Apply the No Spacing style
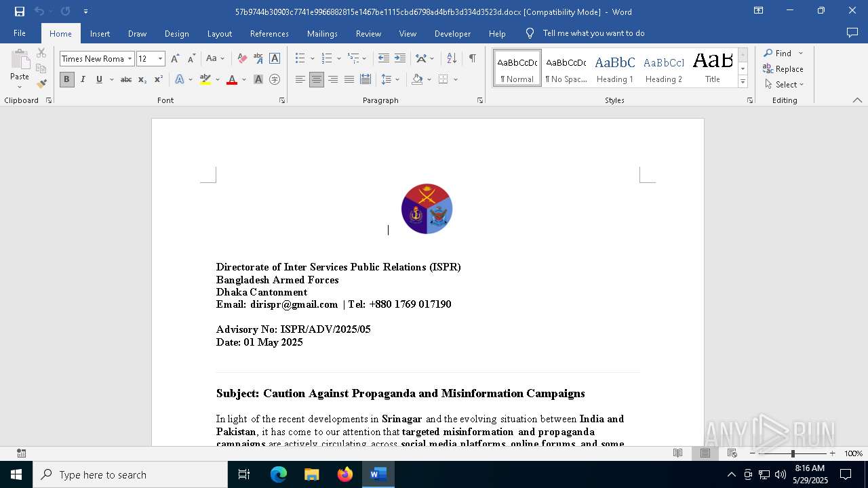This screenshot has height=488, width=868. (566, 68)
